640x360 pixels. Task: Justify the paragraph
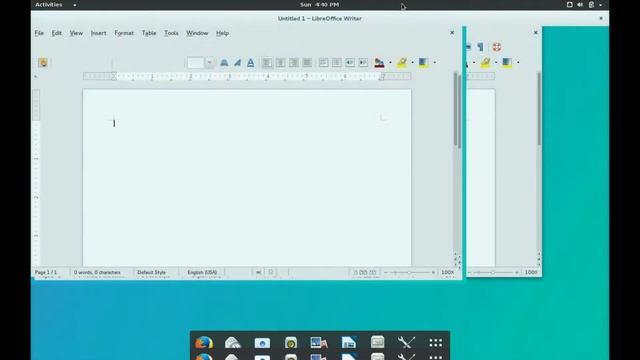pyautogui.click(x=307, y=62)
